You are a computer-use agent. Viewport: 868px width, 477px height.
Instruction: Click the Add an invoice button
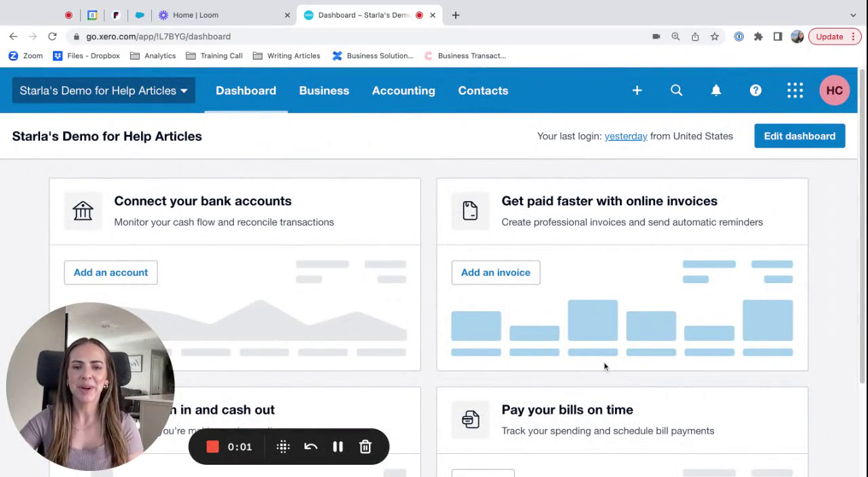[495, 272]
